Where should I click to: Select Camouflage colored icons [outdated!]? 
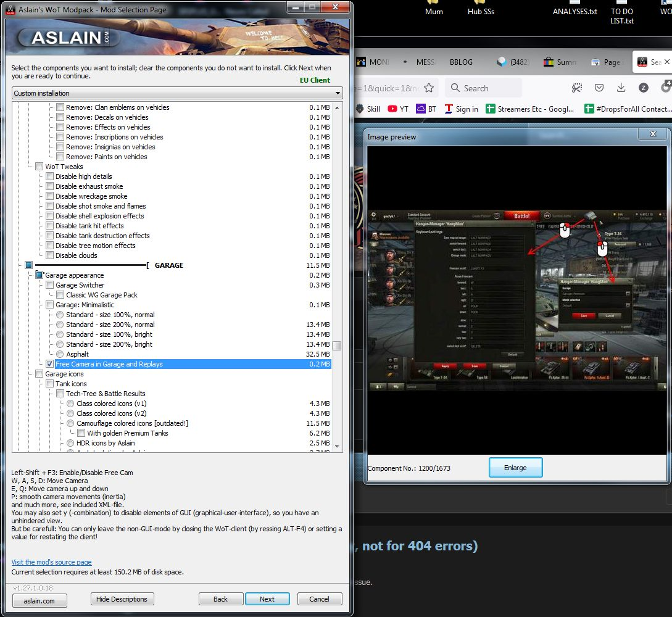pos(71,423)
